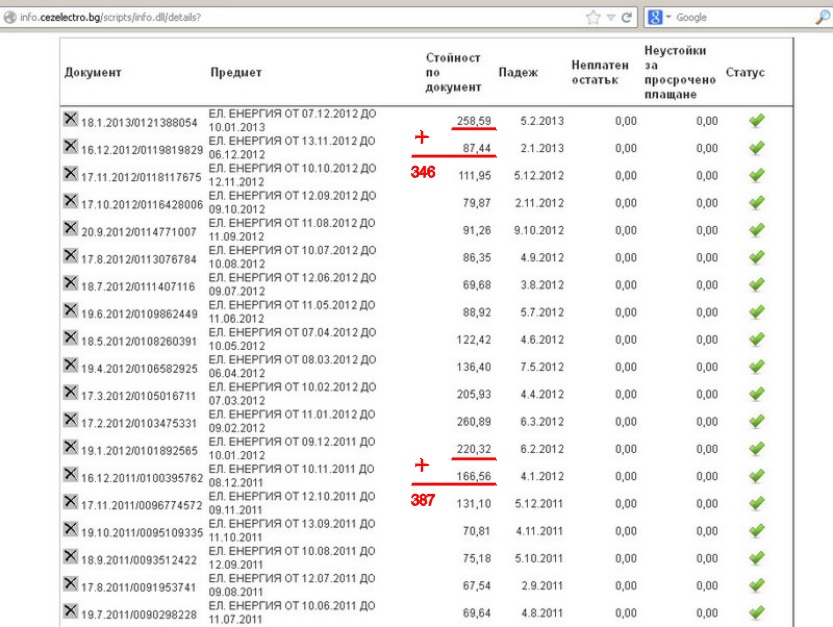Image resolution: width=833 pixels, height=627 pixels.
Task: Click document number 17.3.2012/0105016711
Action: pyautogui.click(x=142, y=396)
